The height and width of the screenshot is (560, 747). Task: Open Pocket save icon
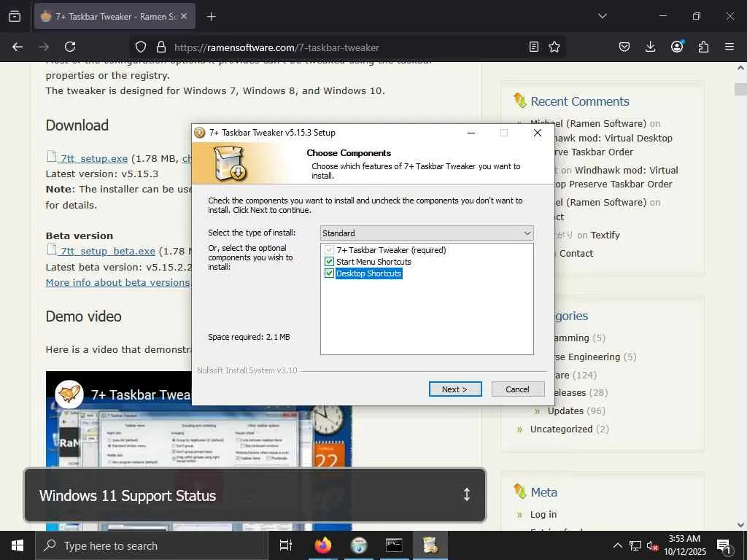pos(624,47)
